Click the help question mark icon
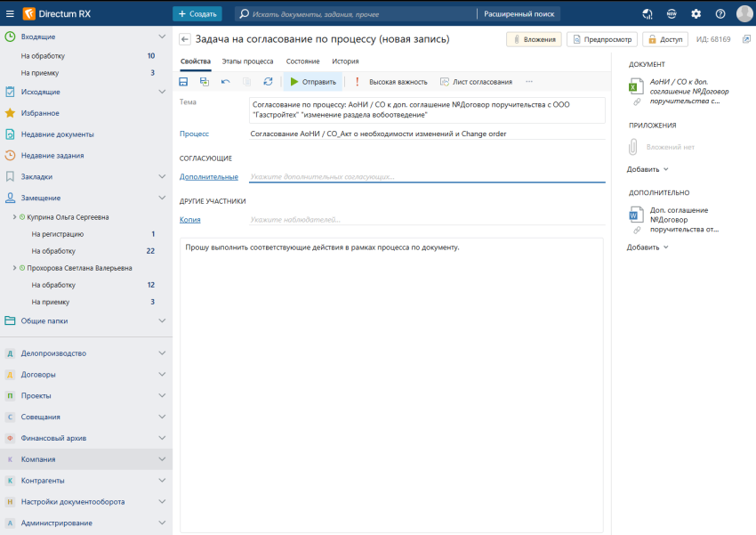Viewport: 756px width, 535px height. (x=720, y=13)
